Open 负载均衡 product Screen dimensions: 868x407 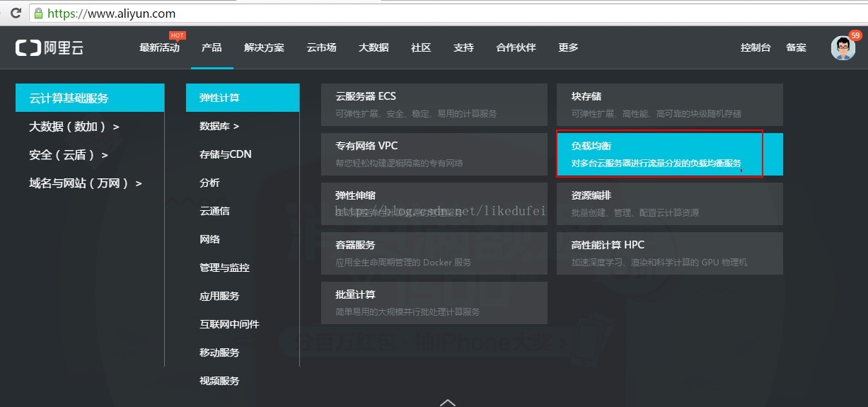tap(670, 154)
